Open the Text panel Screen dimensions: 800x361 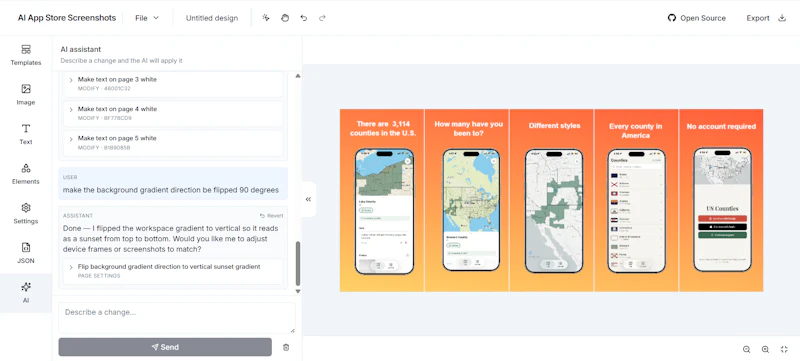click(26, 134)
